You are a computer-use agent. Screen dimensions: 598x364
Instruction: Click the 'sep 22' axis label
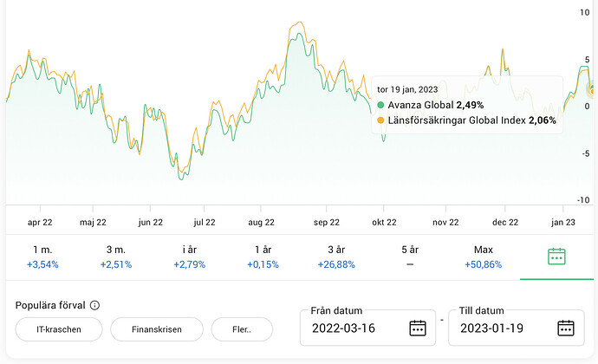pyautogui.click(x=327, y=223)
